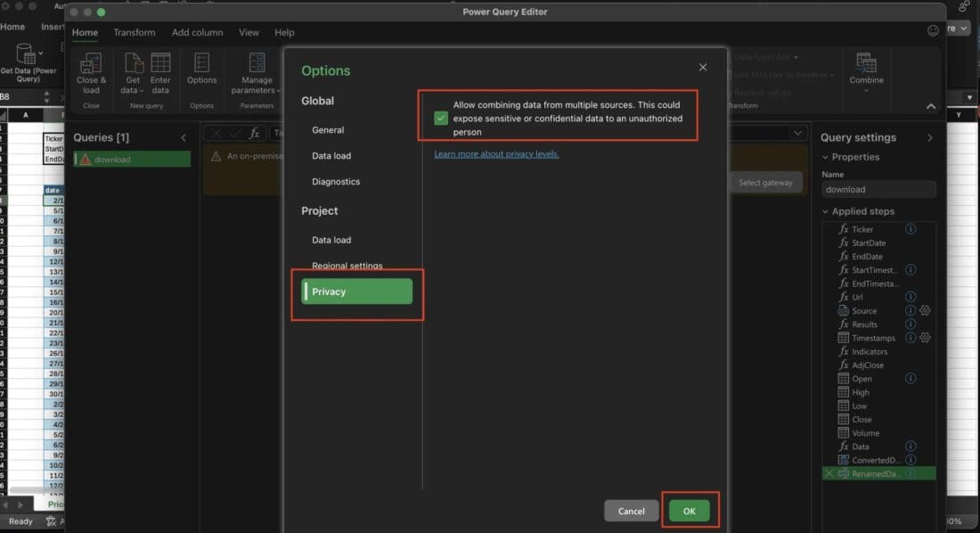Screen dimensions: 980x533
Task: Click the fx formula bar icon
Action: point(255,134)
